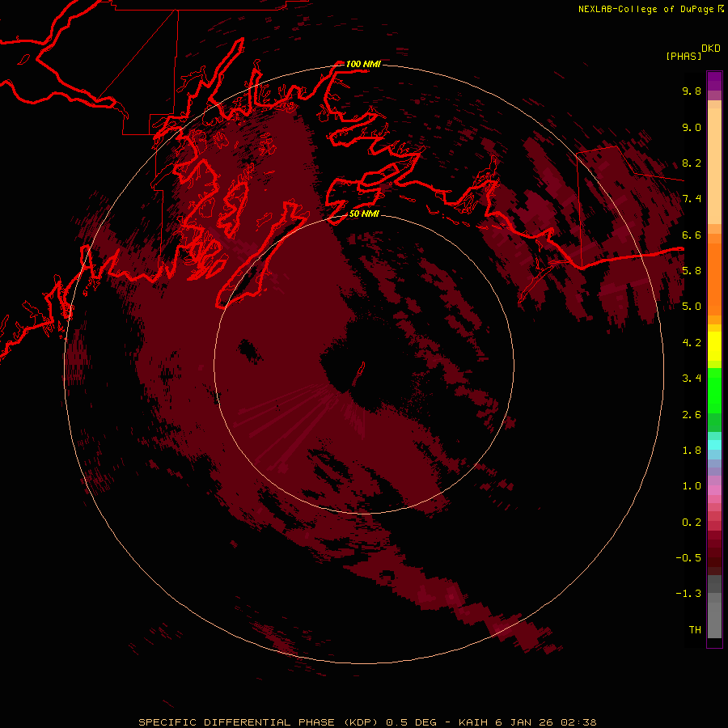Click the 3.4 colorbar value label

[x=692, y=378]
